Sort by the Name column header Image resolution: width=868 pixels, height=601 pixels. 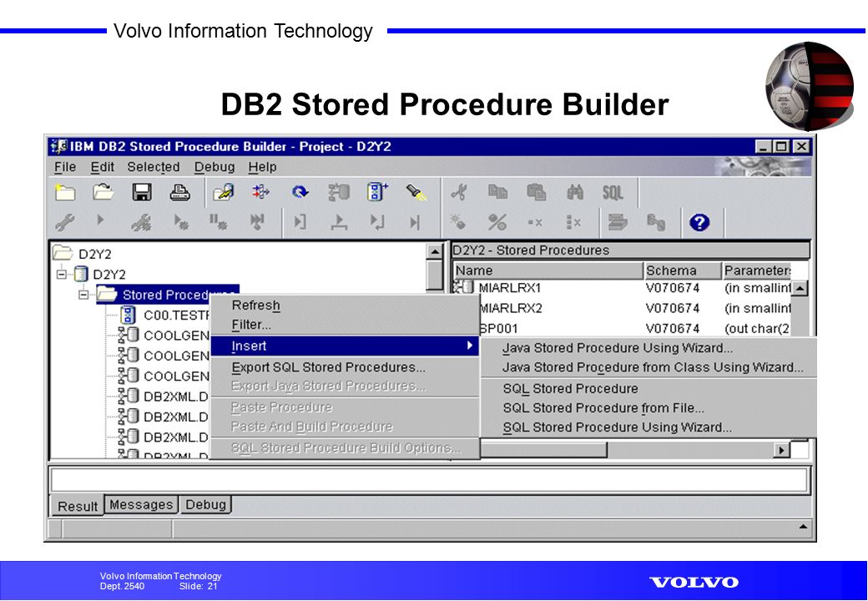548,270
